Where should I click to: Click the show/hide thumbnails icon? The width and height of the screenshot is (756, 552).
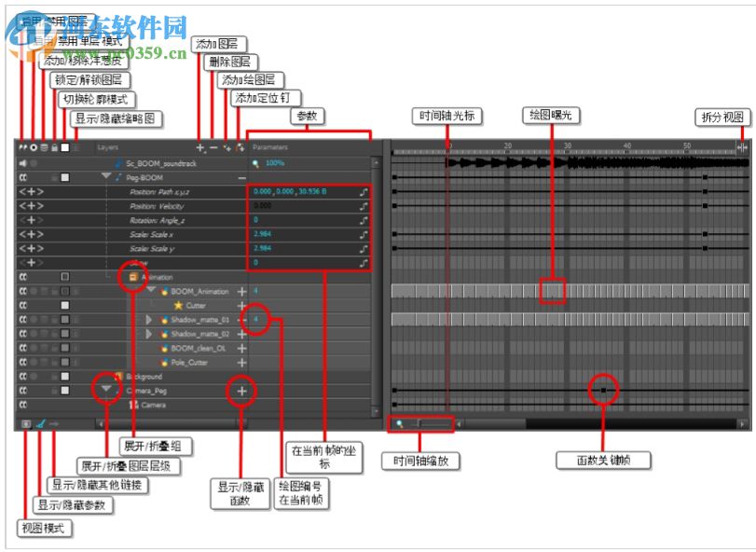[x=76, y=147]
